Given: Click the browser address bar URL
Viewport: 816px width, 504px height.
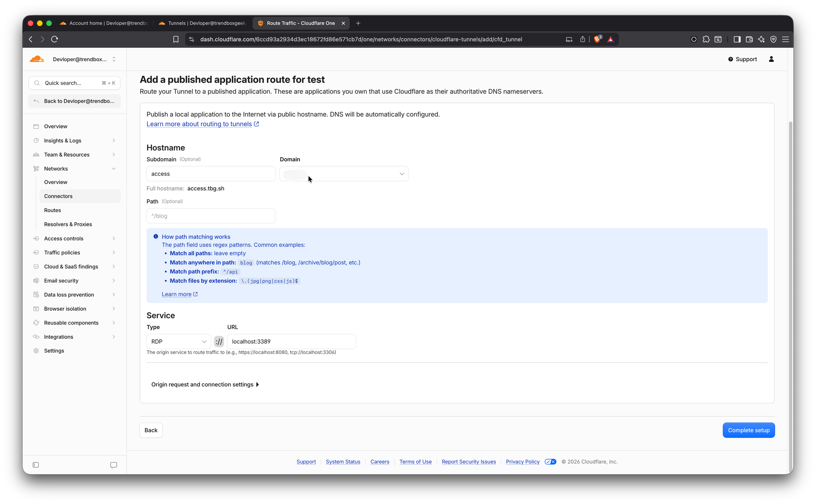Looking at the screenshot, I should pos(361,39).
